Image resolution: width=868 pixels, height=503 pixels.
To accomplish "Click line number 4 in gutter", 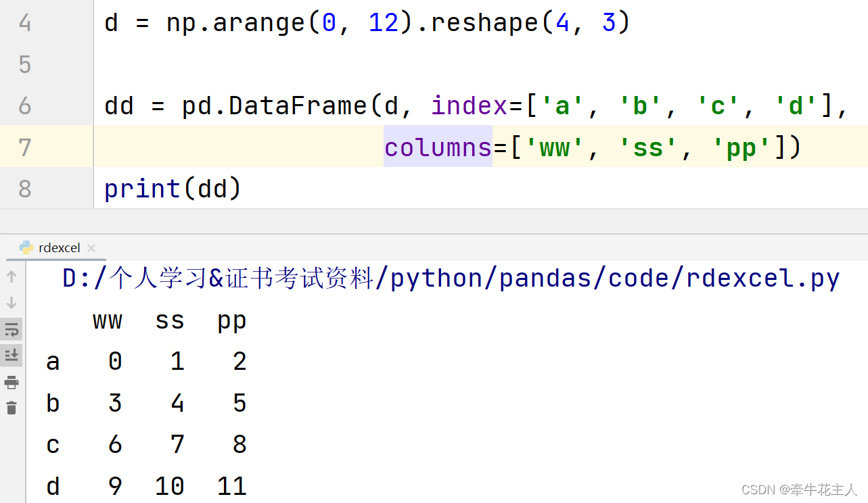I will (x=25, y=23).
